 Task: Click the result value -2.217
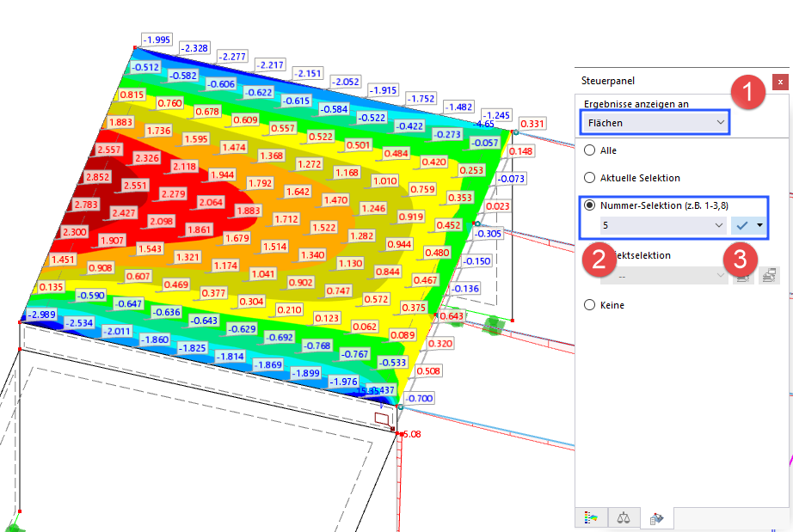click(x=271, y=65)
